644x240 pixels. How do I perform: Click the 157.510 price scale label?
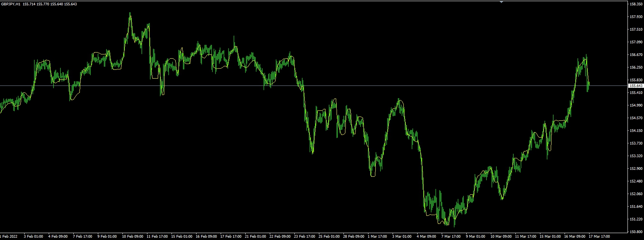click(636, 30)
